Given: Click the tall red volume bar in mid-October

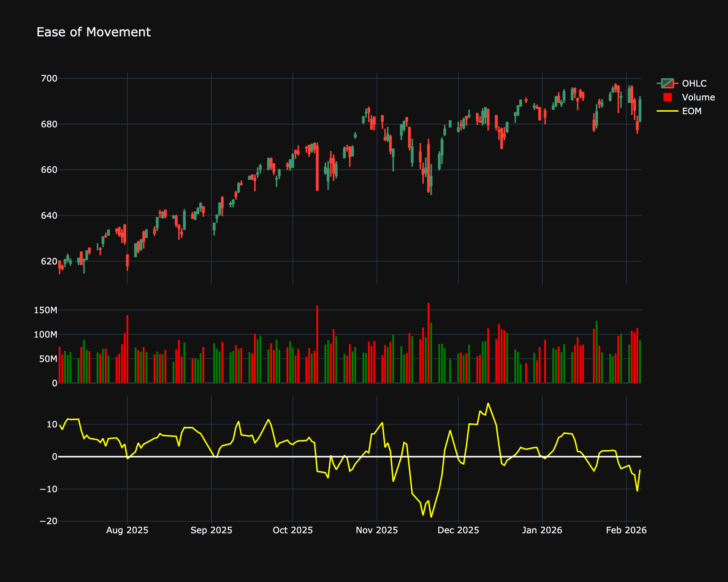Looking at the screenshot, I should (x=317, y=344).
